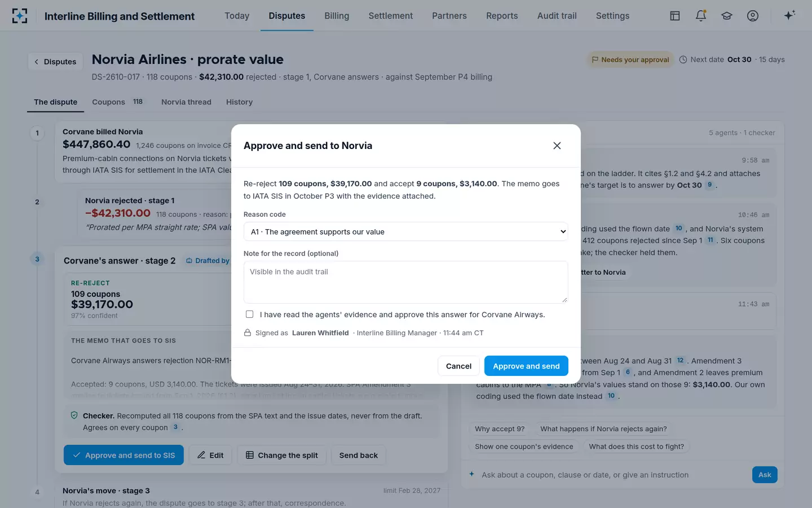The image size is (812, 508).
Task: Open the Audit trail menu
Action: click(557, 16)
